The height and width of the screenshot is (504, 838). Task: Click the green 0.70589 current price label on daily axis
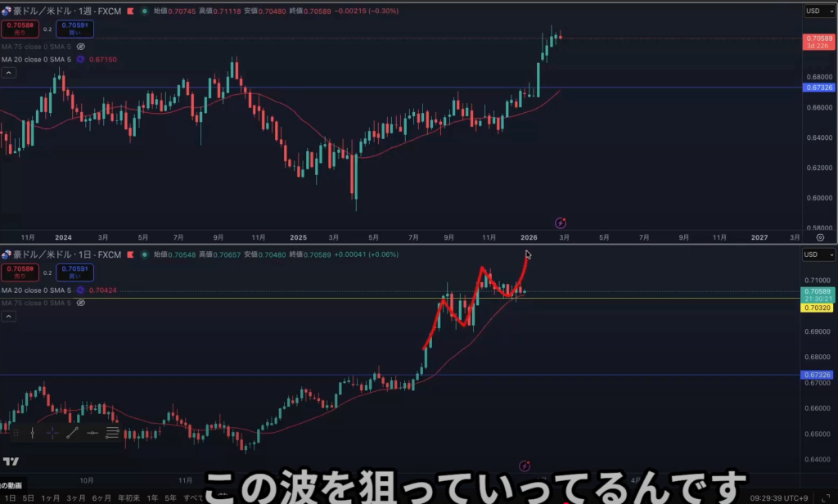click(818, 295)
